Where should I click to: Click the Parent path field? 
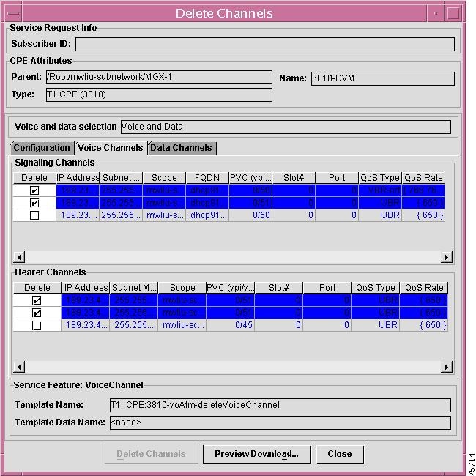coord(159,77)
